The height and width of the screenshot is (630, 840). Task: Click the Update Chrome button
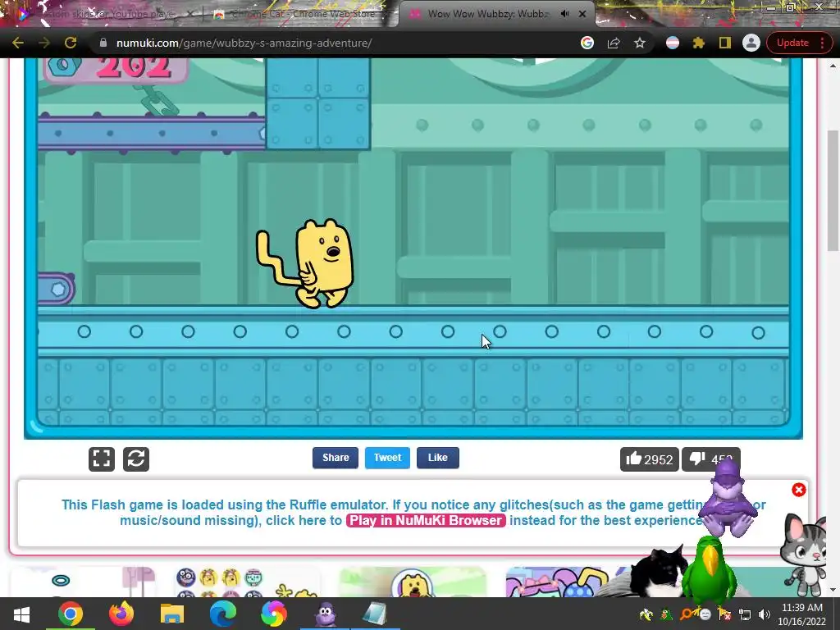click(x=792, y=43)
